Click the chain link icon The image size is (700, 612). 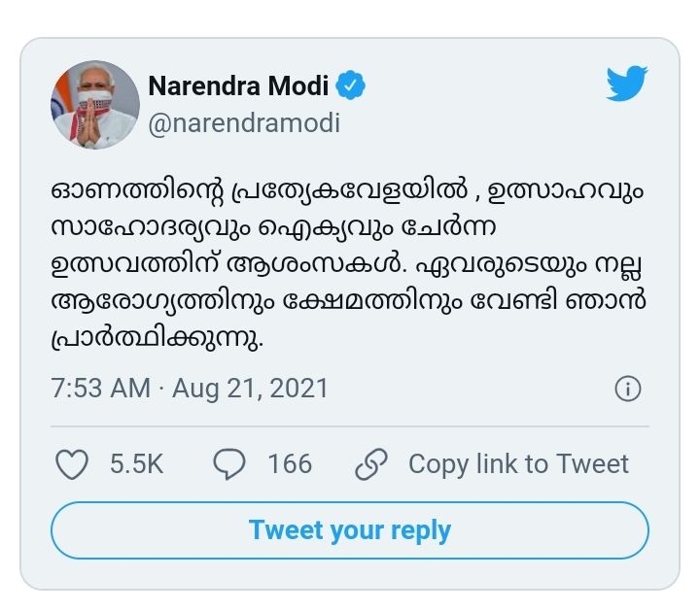(x=371, y=464)
